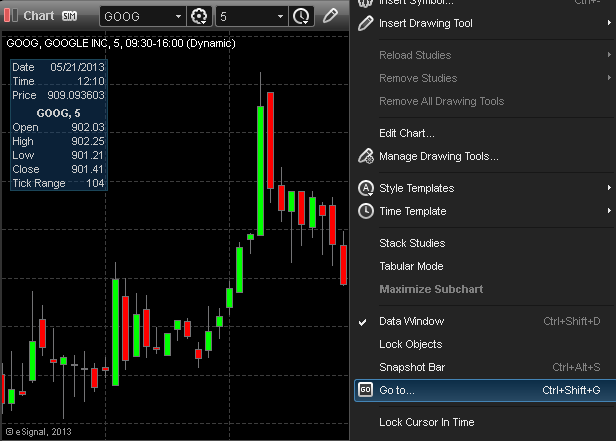Click the tallest green candlestick
616x441 pixels.
[260, 171]
